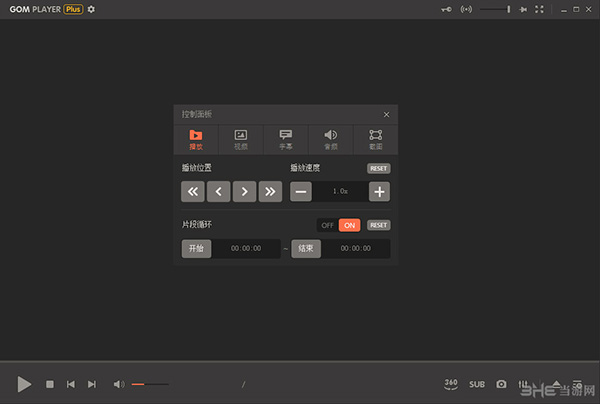Screen dimensions: 600x404
Task: Mute audio with the speaker icon
Action: tap(119, 384)
